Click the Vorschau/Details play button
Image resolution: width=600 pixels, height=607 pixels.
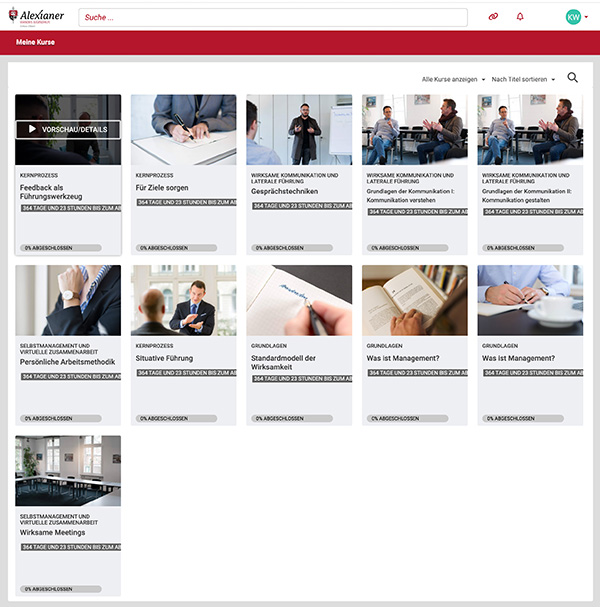(x=68, y=129)
